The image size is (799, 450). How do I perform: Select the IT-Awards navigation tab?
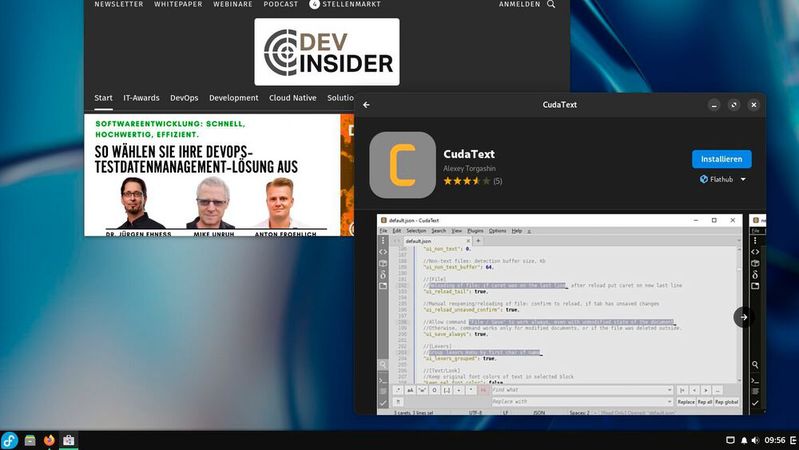[x=141, y=98]
